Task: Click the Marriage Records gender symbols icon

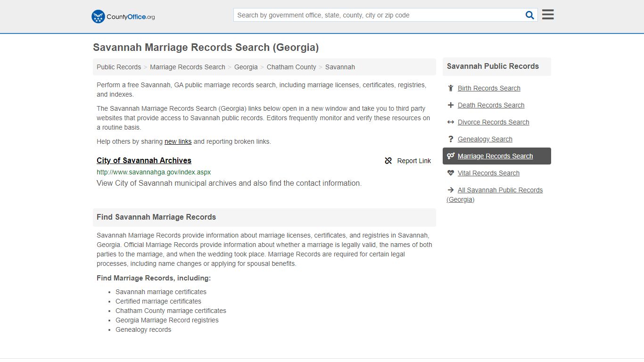Action: click(x=451, y=156)
